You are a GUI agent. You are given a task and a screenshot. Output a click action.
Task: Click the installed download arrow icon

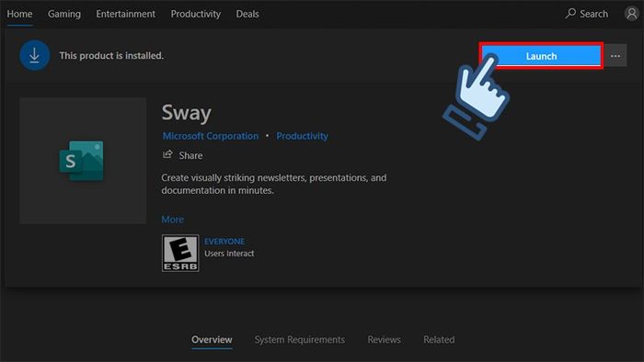pos(35,55)
